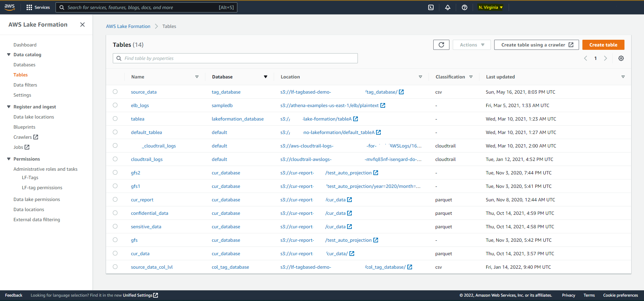Go to next page of tables

coord(606,58)
